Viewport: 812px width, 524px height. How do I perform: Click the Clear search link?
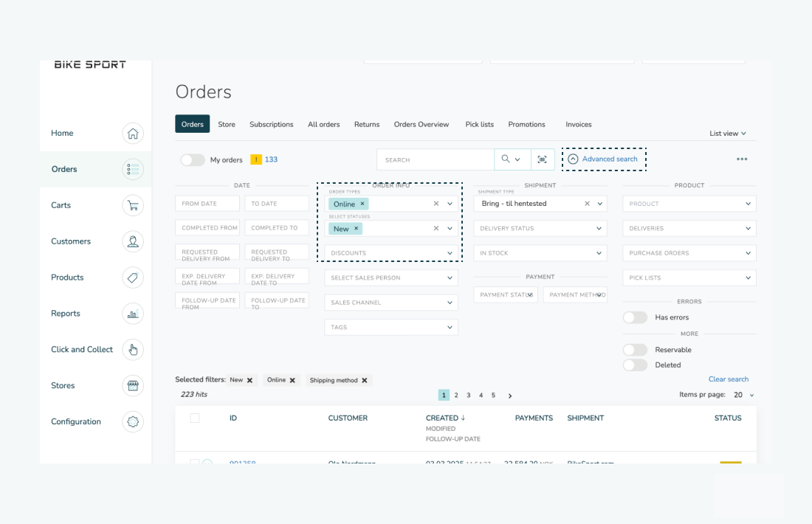tap(728, 379)
